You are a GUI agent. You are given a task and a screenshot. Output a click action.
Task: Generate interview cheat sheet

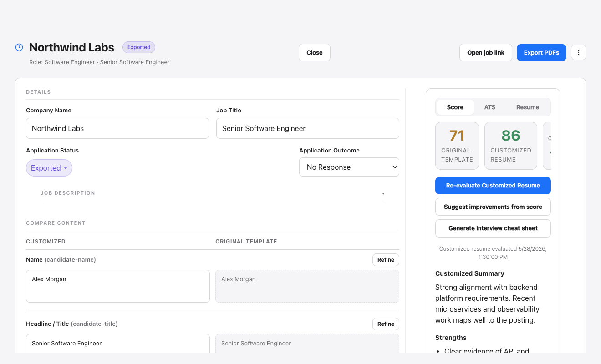point(493,228)
